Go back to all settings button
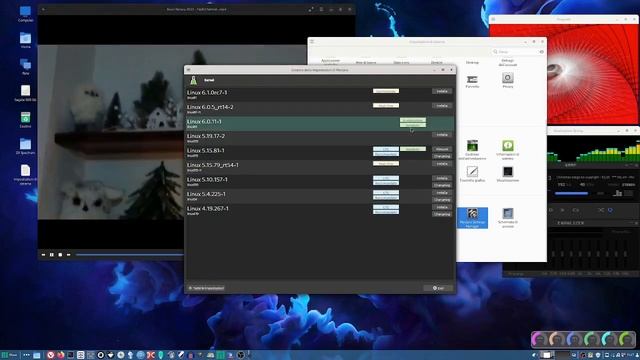 pos(206,288)
